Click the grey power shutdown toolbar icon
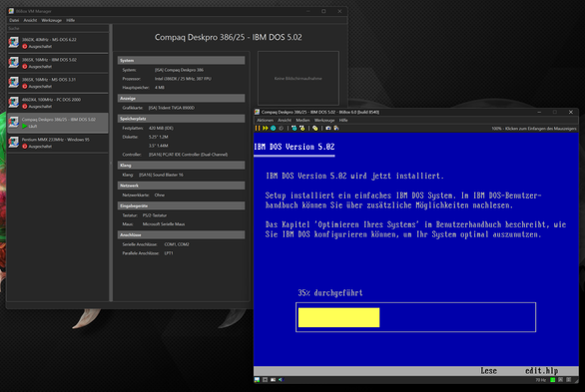 point(282,129)
